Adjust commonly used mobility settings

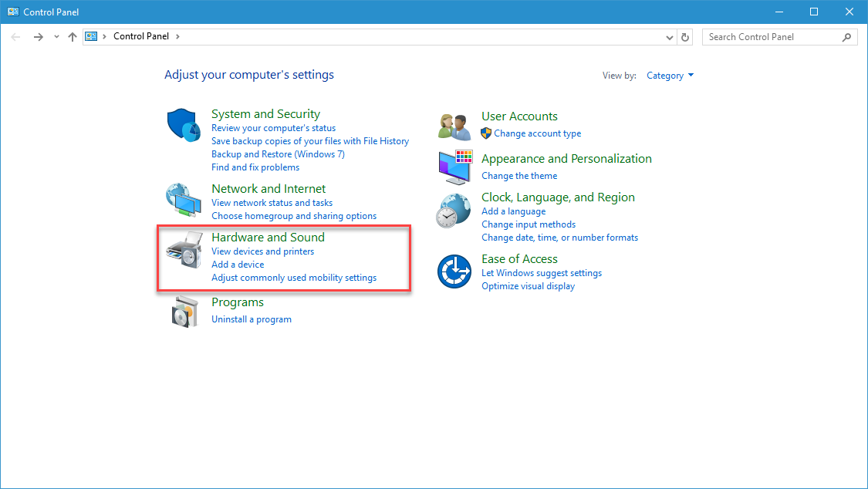[x=294, y=278]
